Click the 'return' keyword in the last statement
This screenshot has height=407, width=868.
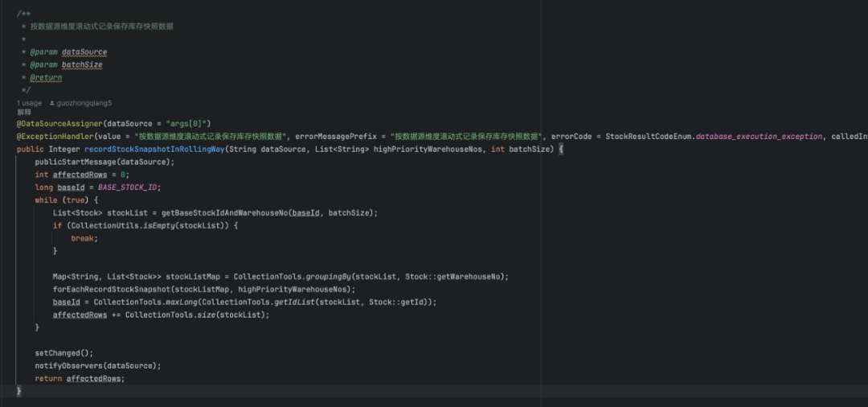point(48,379)
